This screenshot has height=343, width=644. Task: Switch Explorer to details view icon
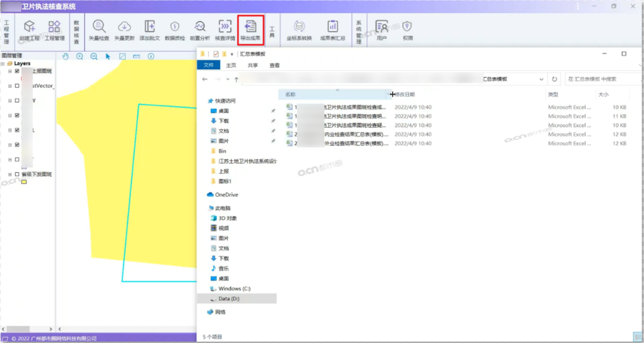point(637,336)
